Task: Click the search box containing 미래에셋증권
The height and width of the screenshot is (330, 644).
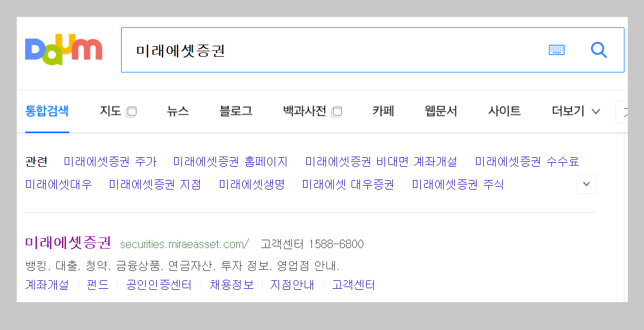Action: pyautogui.click(x=373, y=50)
